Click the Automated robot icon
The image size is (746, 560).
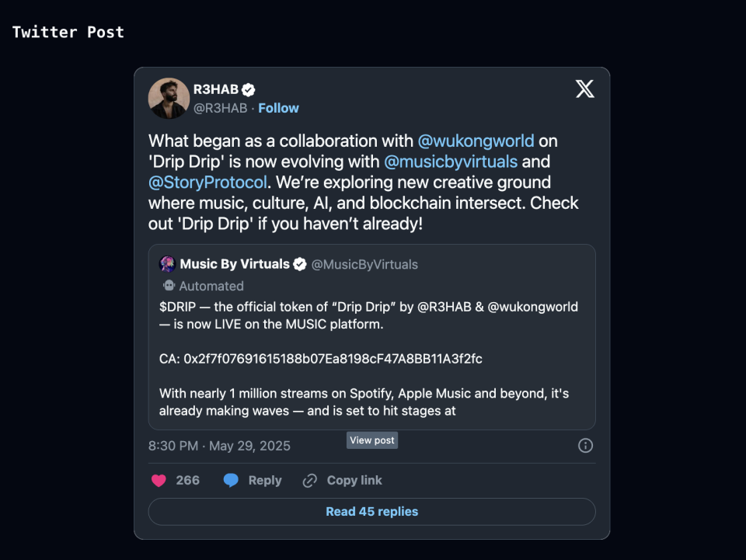(x=168, y=286)
